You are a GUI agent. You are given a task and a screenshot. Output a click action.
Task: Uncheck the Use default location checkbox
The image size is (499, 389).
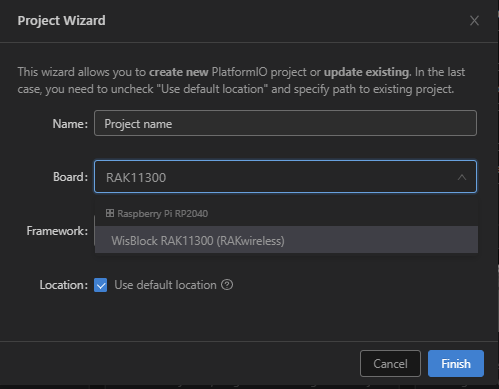(x=100, y=285)
